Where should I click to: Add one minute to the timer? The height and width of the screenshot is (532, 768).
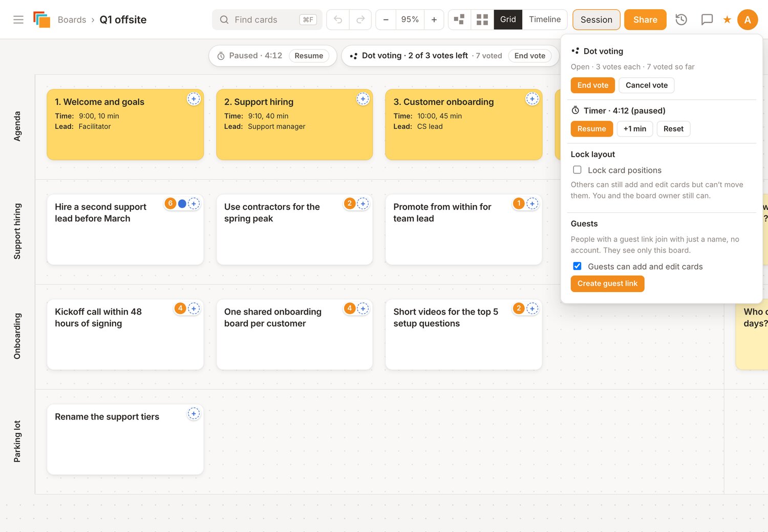point(635,129)
